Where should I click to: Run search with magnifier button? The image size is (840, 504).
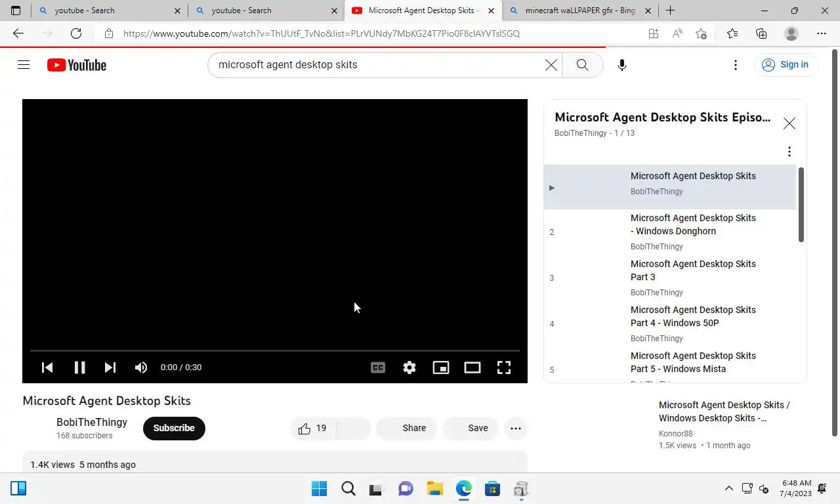[582, 65]
